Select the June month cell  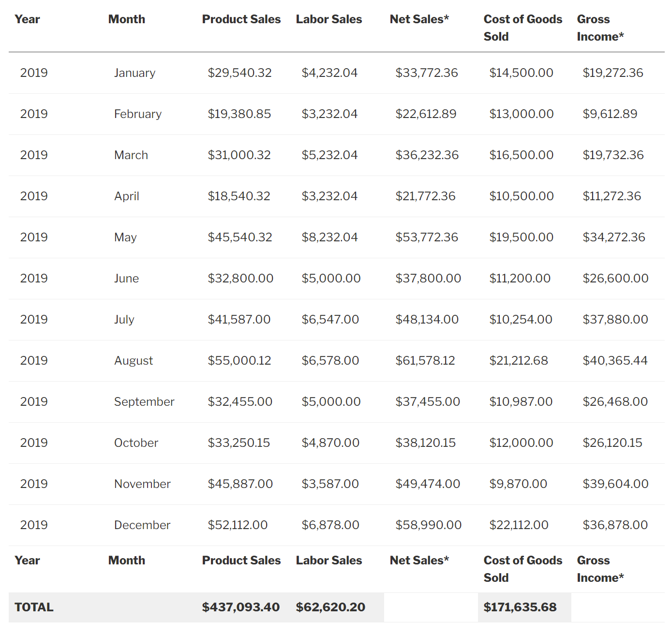click(x=126, y=279)
